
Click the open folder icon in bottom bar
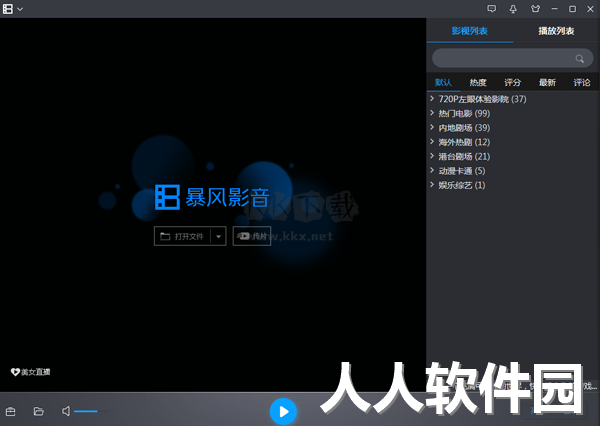tap(39, 411)
